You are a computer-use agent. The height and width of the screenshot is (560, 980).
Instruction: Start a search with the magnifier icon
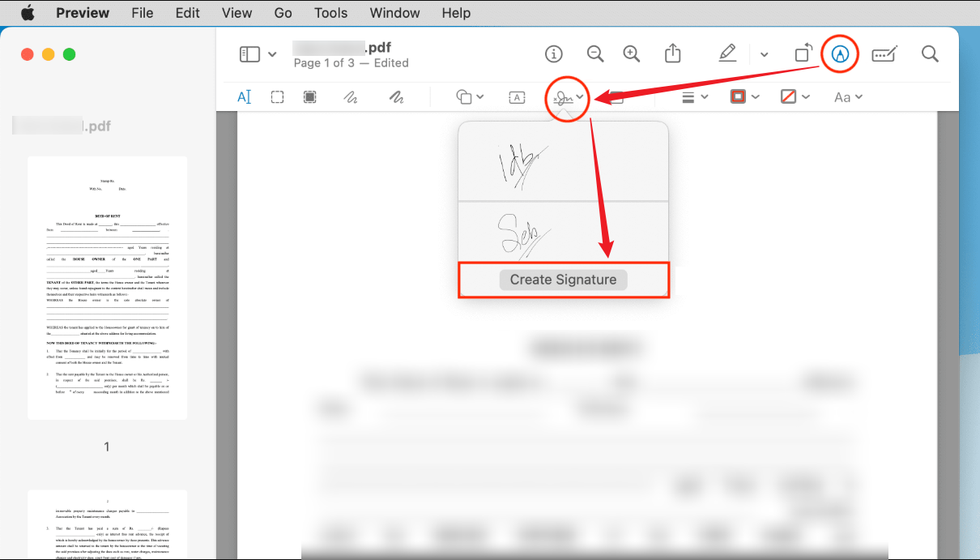point(930,53)
